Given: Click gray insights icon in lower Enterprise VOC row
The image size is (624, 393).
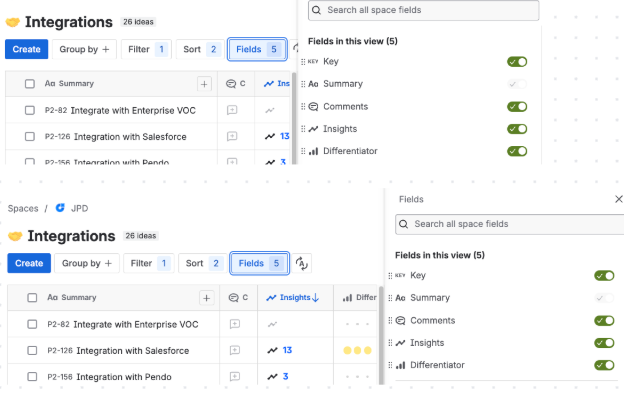Looking at the screenshot, I should pyautogui.click(x=272, y=324).
